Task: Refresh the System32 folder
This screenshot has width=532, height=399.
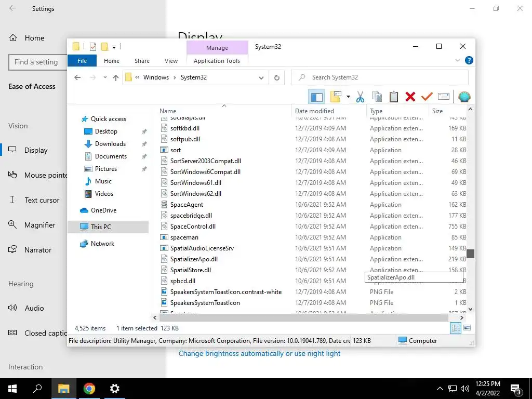Action: click(x=277, y=78)
